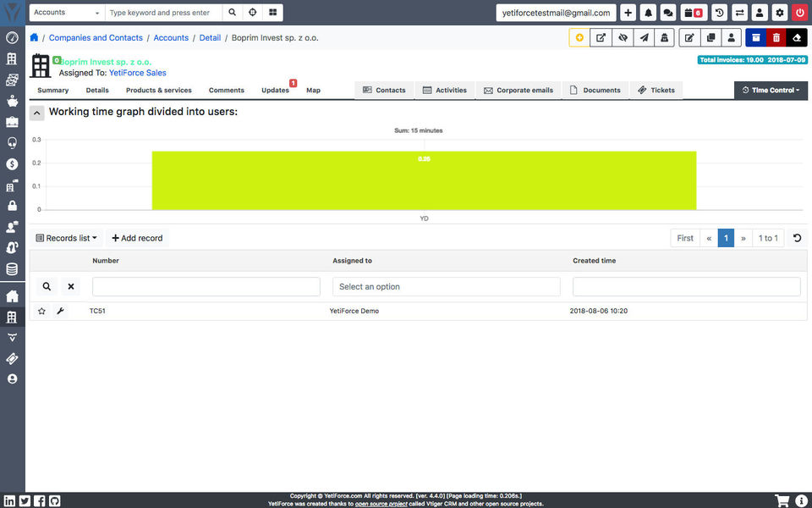This screenshot has width=812, height=508.
Task: Archive the record with blue box icon
Action: coord(756,38)
